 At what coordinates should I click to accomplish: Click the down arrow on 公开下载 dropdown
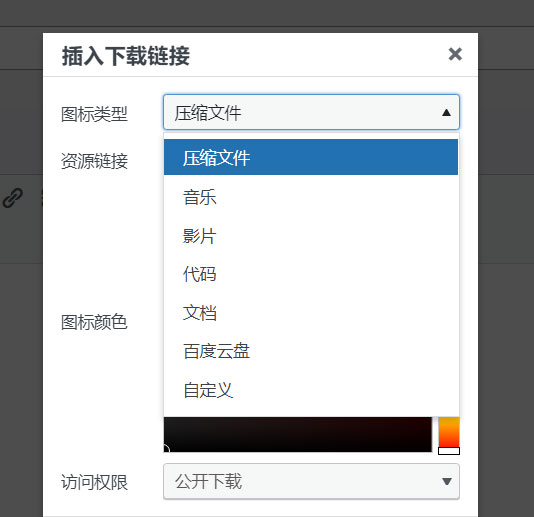pos(446,482)
